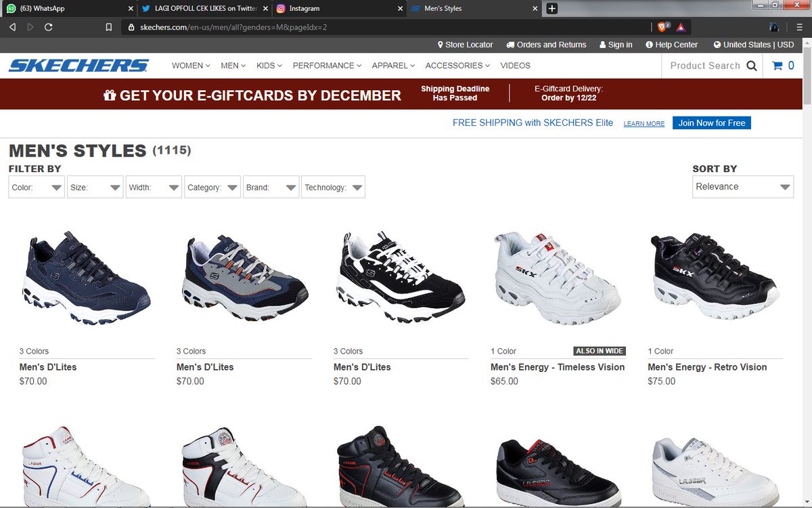Image resolution: width=812 pixels, height=508 pixels.
Task: Open a new tab with plus button
Action: [x=552, y=8]
